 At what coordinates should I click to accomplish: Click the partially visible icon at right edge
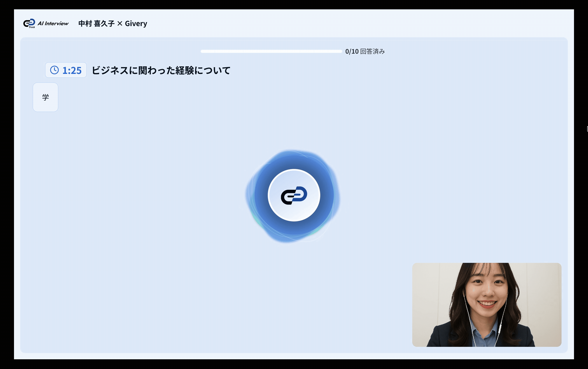click(x=587, y=129)
